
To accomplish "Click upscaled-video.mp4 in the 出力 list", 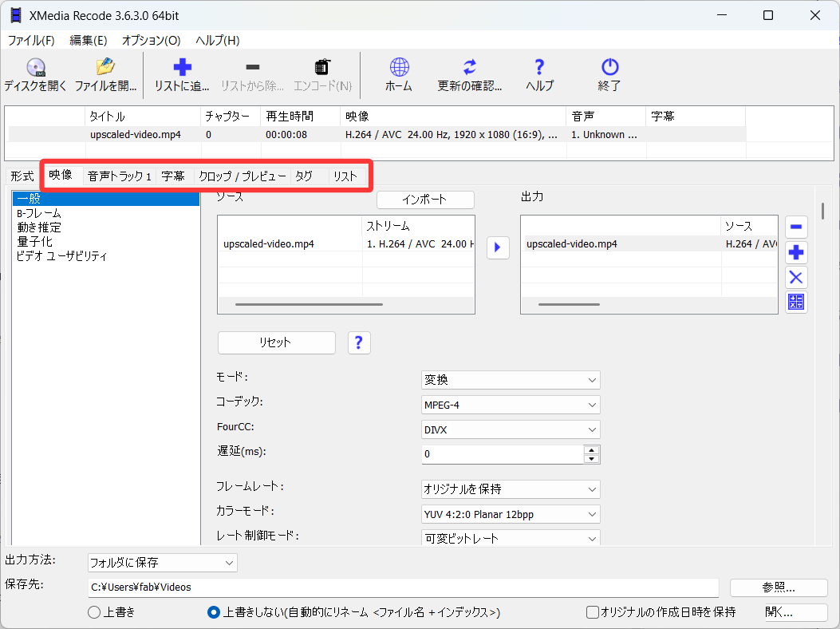I will [572, 244].
